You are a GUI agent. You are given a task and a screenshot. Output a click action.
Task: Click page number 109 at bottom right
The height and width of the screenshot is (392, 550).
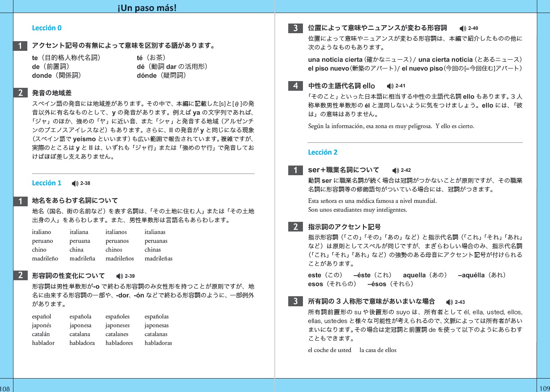pos(544,389)
